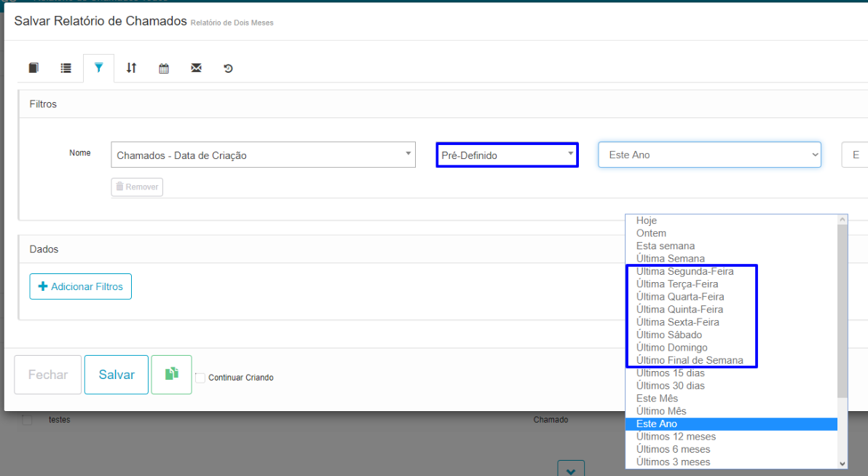Pick Última Sexta-Feira option
Viewport: 868px width, 476px height.
[x=677, y=322]
